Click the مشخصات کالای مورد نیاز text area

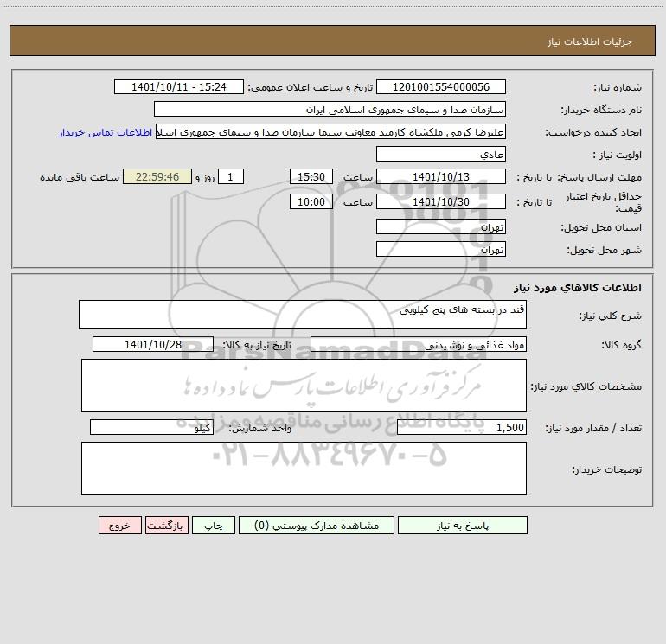click(x=304, y=386)
